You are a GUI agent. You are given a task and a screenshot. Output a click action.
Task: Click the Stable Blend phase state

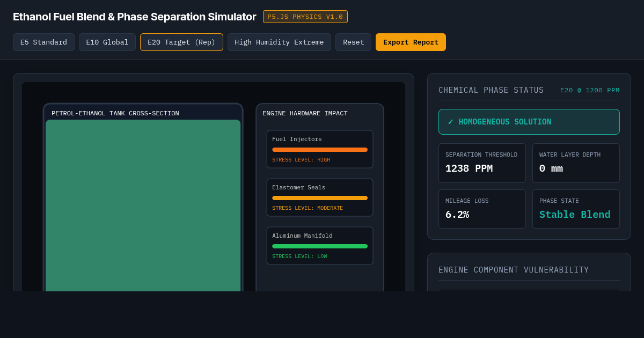[x=575, y=215]
